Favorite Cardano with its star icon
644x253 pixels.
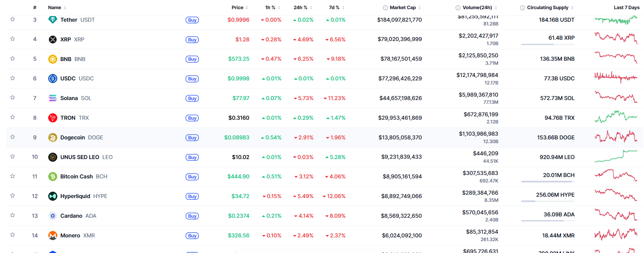tap(13, 215)
